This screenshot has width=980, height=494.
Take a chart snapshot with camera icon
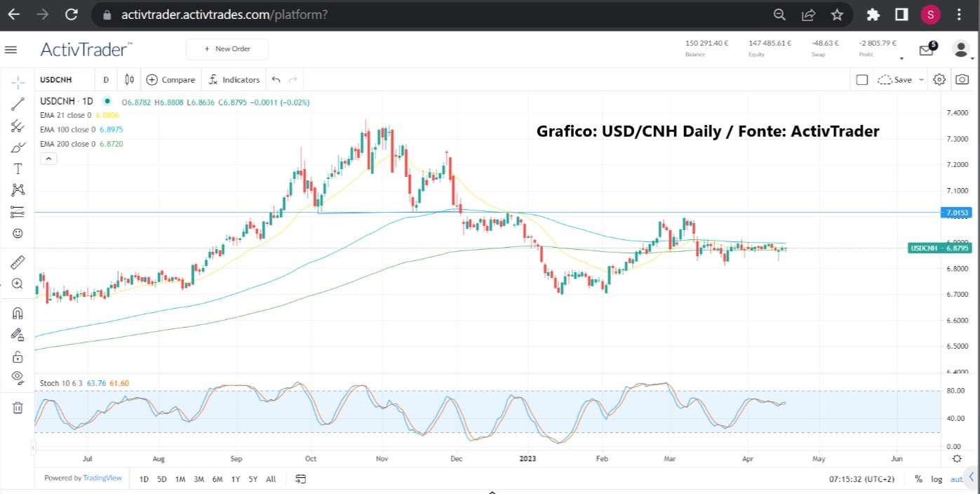[963, 80]
